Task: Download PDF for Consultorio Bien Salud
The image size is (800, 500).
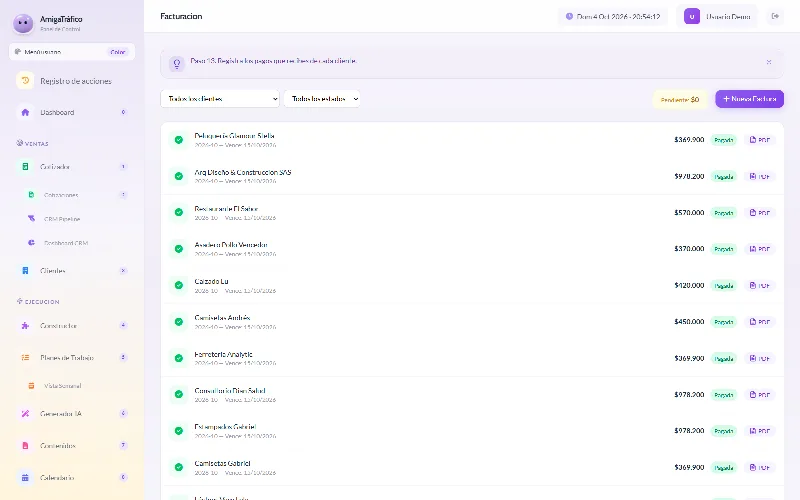Action: click(759, 394)
